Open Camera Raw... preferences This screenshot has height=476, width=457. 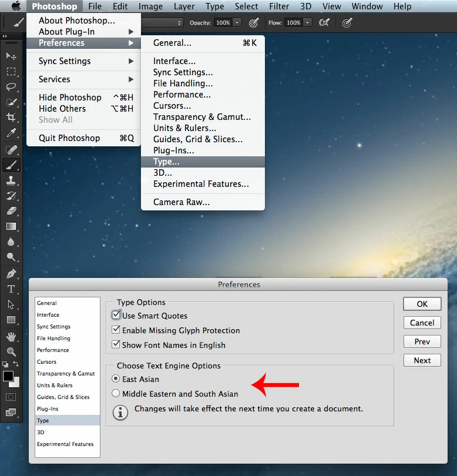(x=203, y=202)
